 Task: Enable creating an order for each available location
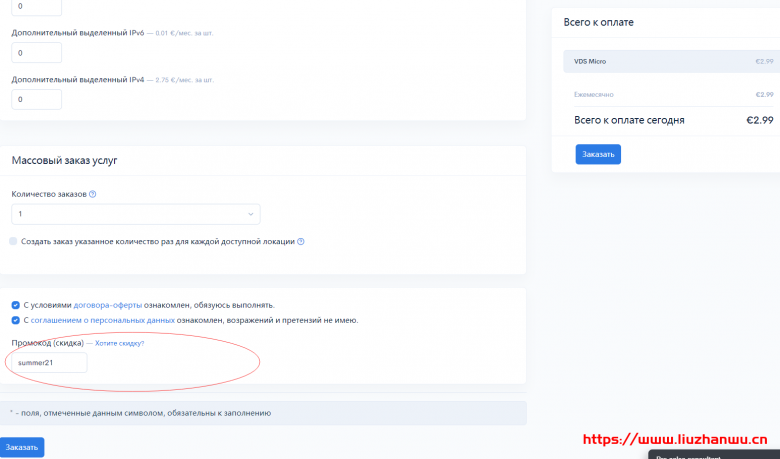click(13, 241)
